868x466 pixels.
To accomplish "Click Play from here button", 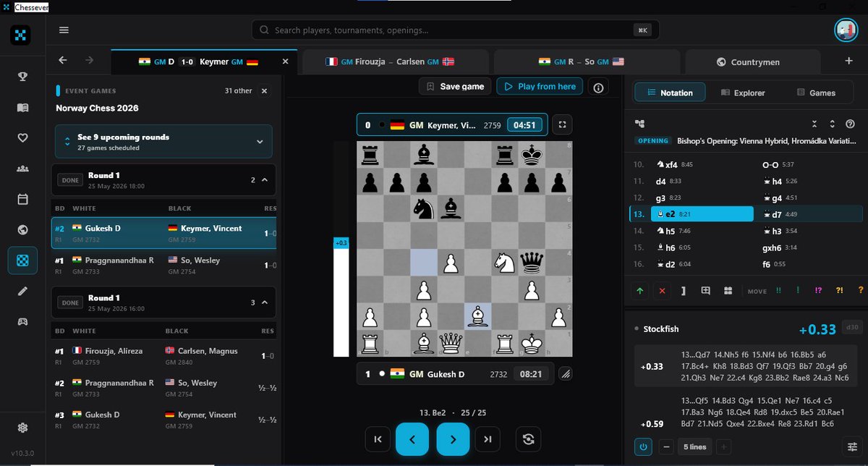I will coord(540,86).
